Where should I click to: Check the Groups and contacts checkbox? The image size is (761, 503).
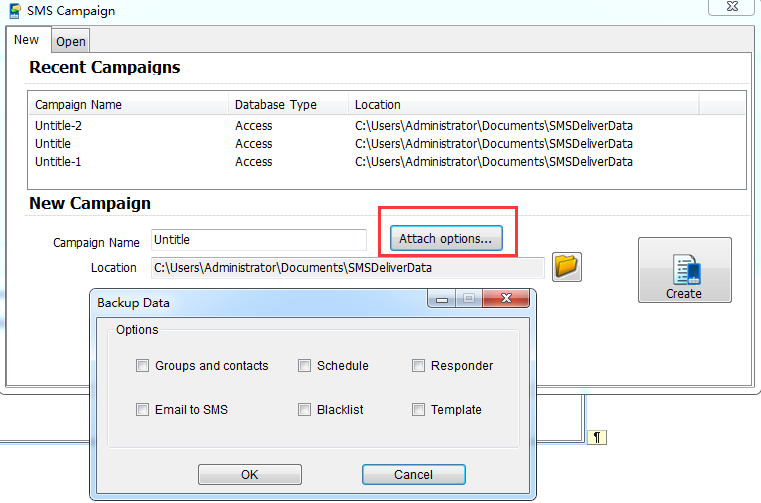coord(142,366)
